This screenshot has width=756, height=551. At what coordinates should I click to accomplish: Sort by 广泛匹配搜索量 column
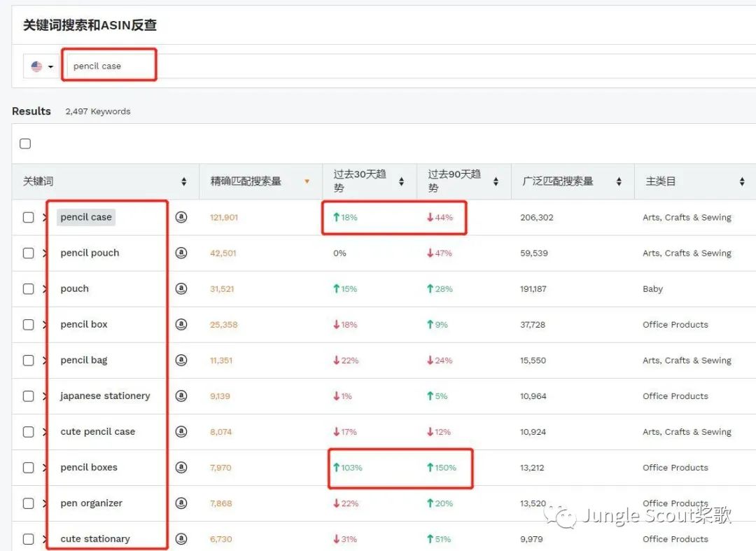click(618, 181)
